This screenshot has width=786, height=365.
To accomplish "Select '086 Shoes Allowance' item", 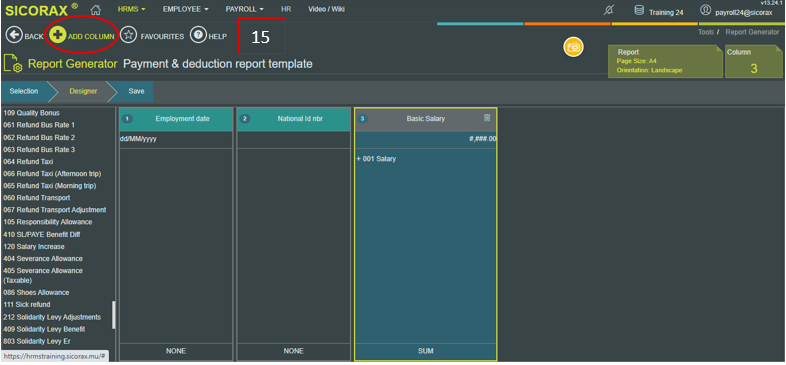I will [36, 292].
